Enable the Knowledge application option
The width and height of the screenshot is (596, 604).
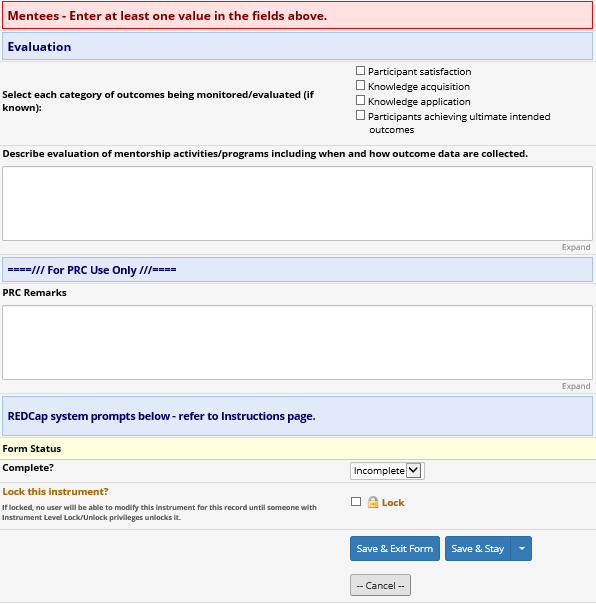[x=360, y=101]
